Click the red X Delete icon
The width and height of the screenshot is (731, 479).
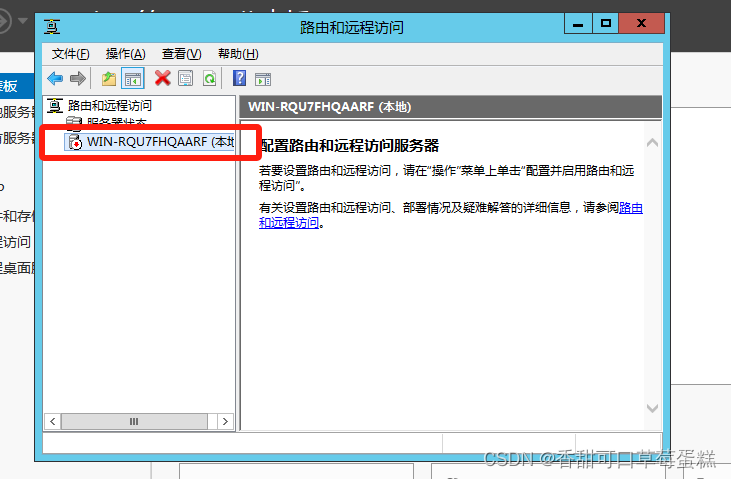(163, 78)
